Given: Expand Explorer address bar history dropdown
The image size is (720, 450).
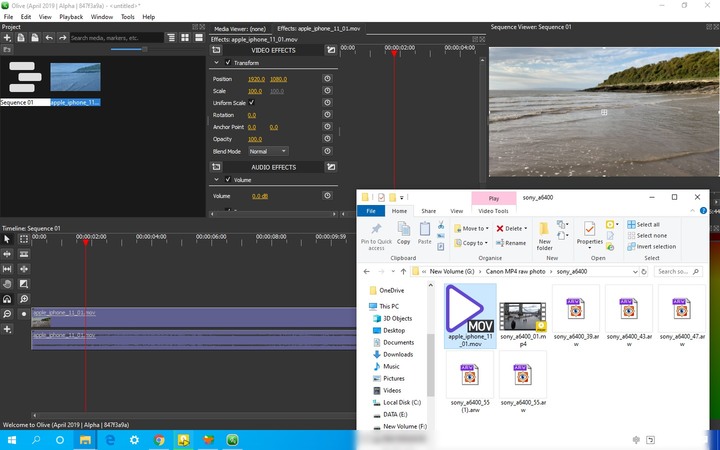Looking at the screenshot, I should point(635,271).
